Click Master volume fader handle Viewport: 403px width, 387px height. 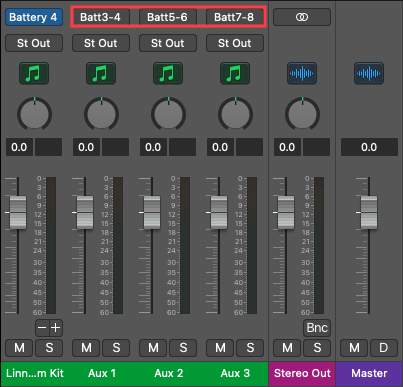369,212
